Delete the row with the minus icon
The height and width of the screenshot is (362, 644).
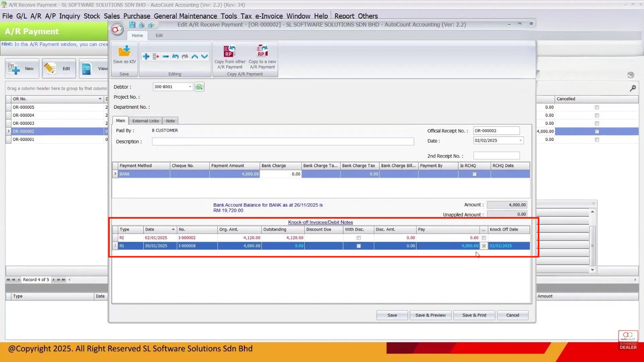(x=165, y=57)
